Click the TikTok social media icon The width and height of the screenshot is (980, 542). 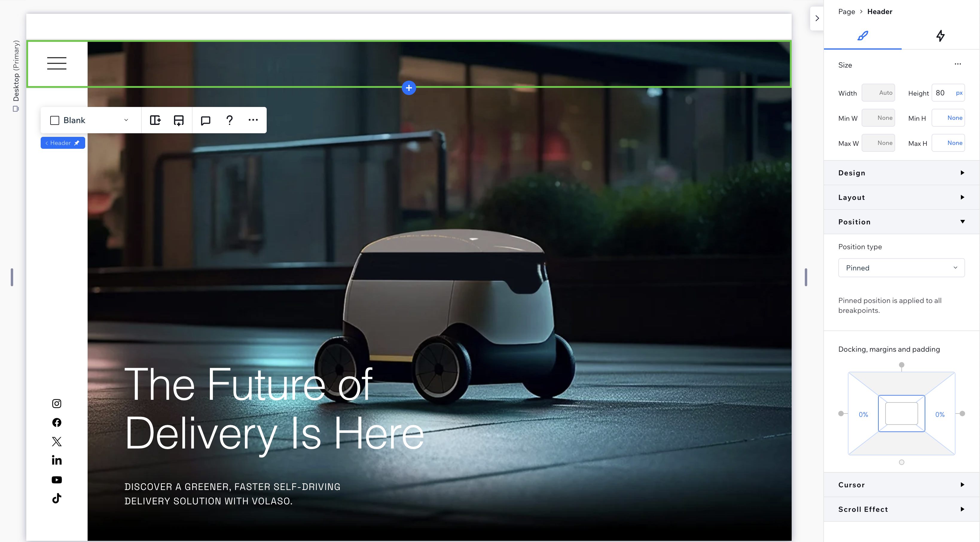[57, 499]
